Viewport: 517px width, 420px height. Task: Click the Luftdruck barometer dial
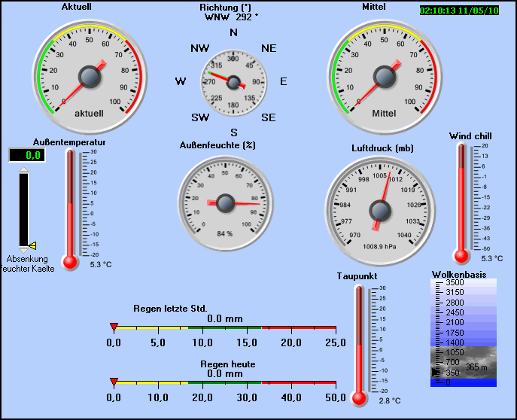pos(379,207)
